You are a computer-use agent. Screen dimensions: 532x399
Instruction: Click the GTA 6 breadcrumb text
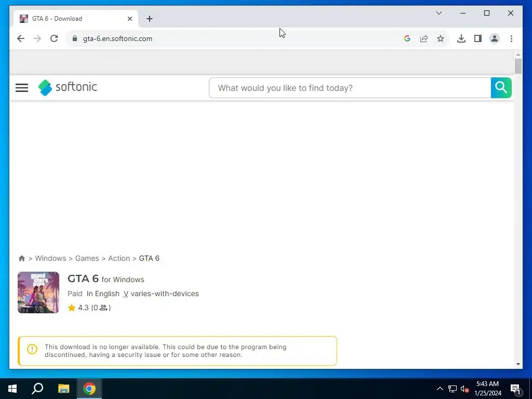tap(149, 258)
